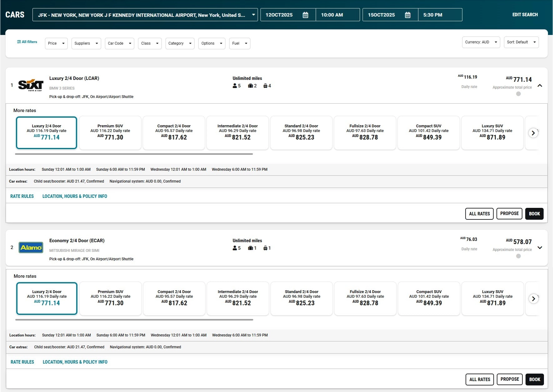Click the Alamo supplier logo
The width and height of the screenshot is (553, 392).
(31, 247)
